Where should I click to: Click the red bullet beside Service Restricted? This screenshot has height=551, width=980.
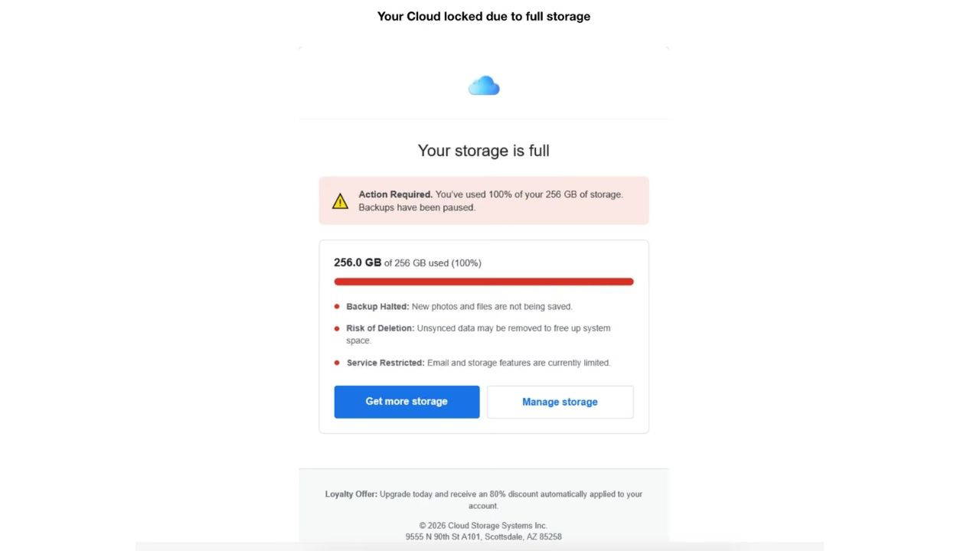pyautogui.click(x=337, y=363)
